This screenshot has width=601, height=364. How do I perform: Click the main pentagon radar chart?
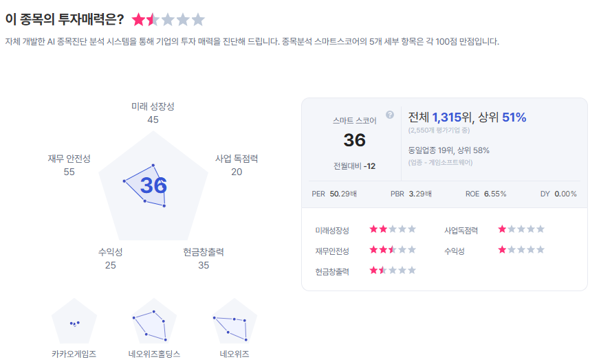(x=153, y=184)
